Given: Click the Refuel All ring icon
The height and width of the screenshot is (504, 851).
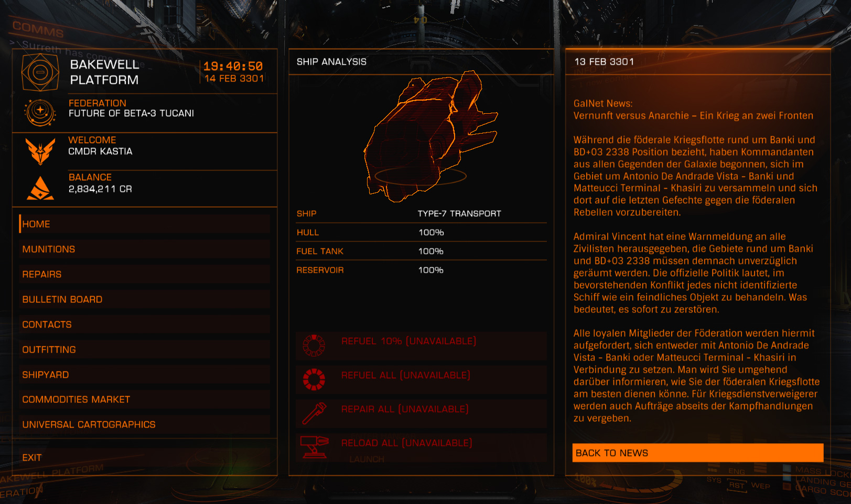Looking at the screenshot, I should tap(314, 379).
